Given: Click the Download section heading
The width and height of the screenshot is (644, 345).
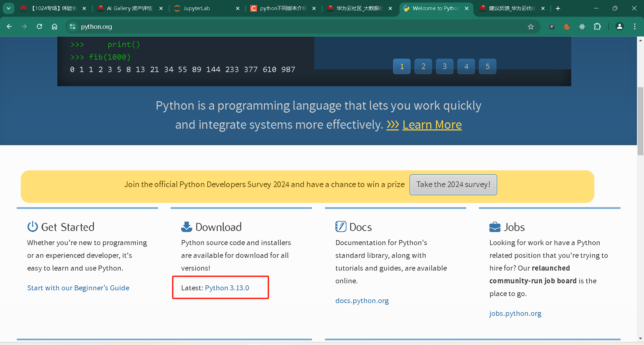Looking at the screenshot, I should (x=219, y=227).
